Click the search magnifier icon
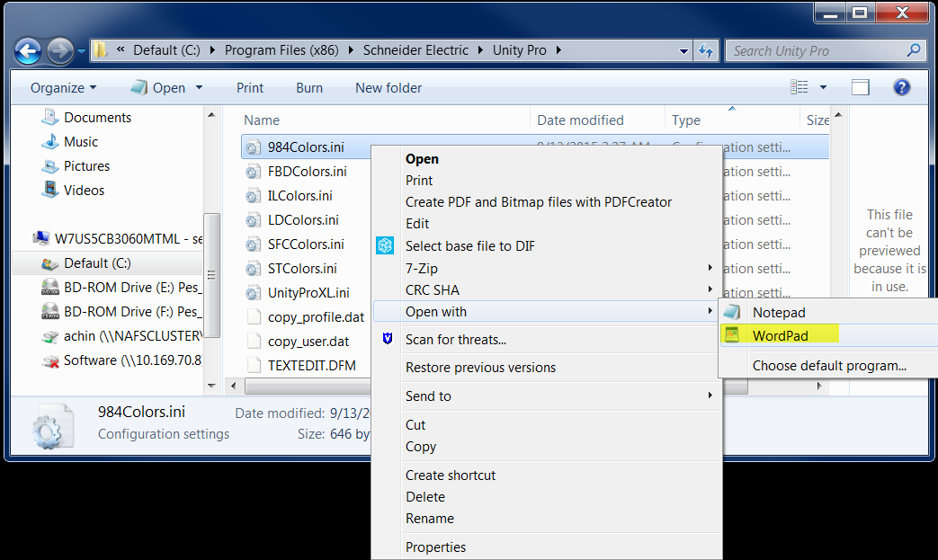 (914, 50)
